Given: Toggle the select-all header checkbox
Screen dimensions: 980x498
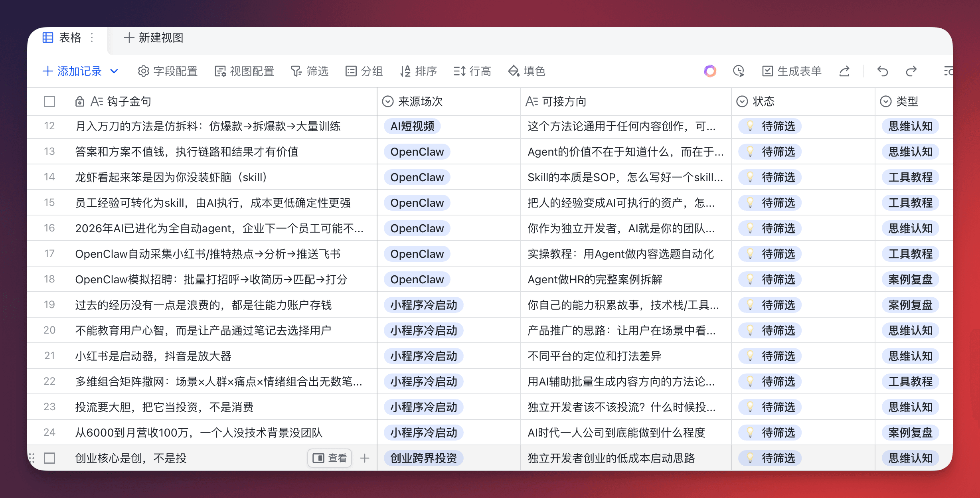Looking at the screenshot, I should [x=49, y=101].
